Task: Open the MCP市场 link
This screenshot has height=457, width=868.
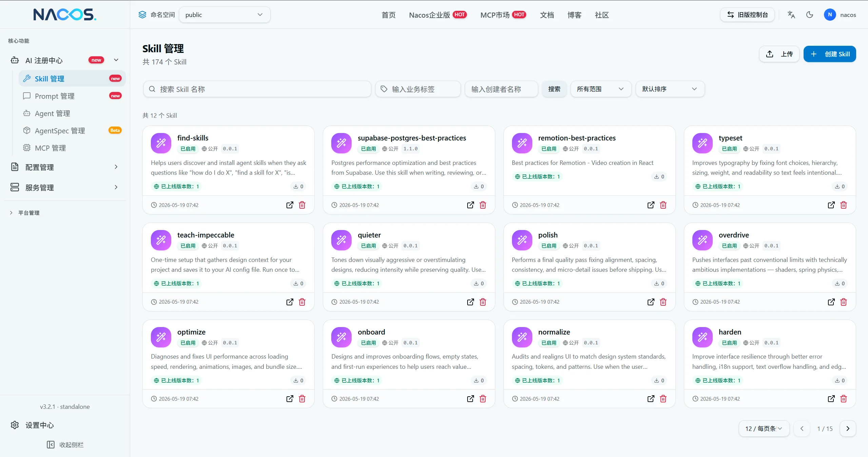Action: (503, 15)
